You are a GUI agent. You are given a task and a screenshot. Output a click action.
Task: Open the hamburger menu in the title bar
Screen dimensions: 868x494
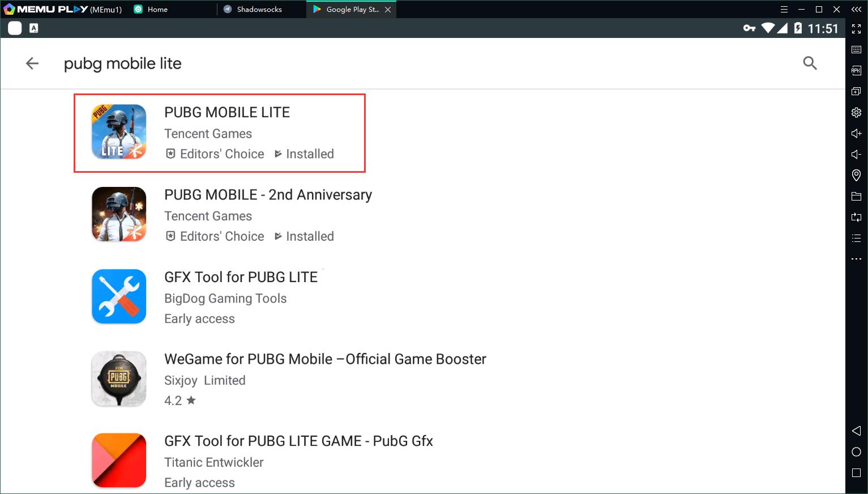(784, 10)
